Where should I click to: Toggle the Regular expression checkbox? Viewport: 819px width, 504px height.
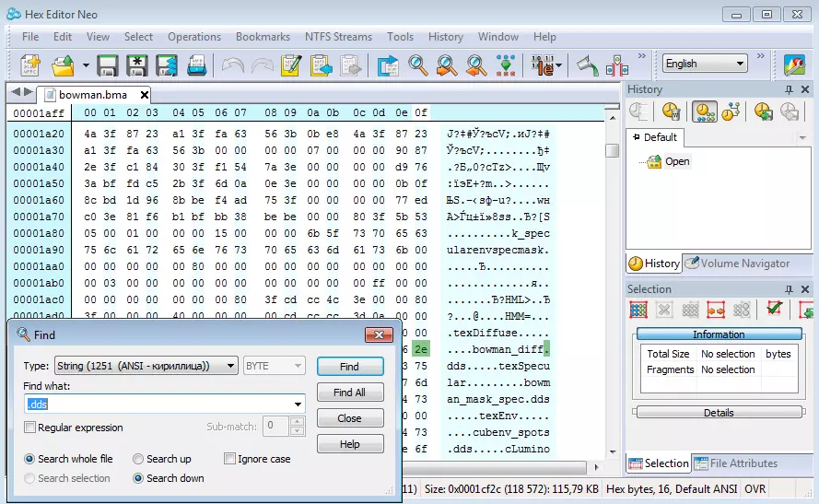(x=29, y=428)
